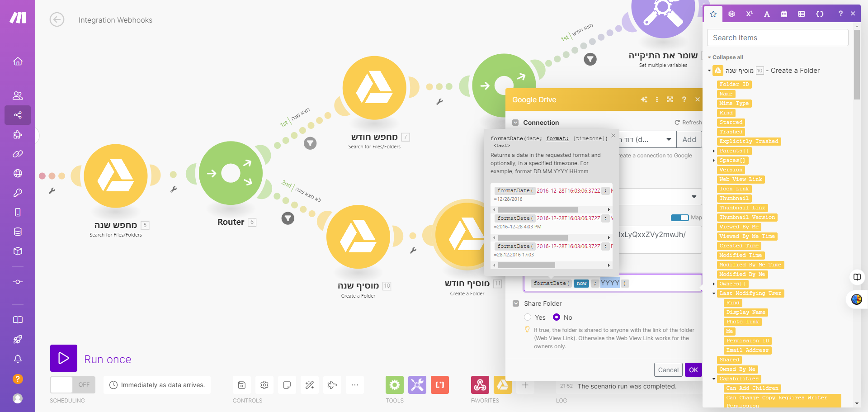
Task: Open the filter on the 2nd router route
Action: [288, 218]
